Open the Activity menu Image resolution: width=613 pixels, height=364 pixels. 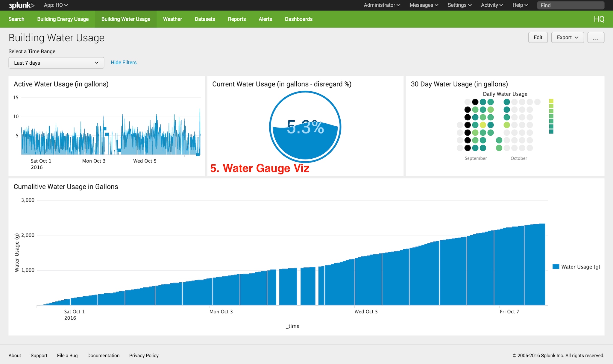pos(492,5)
